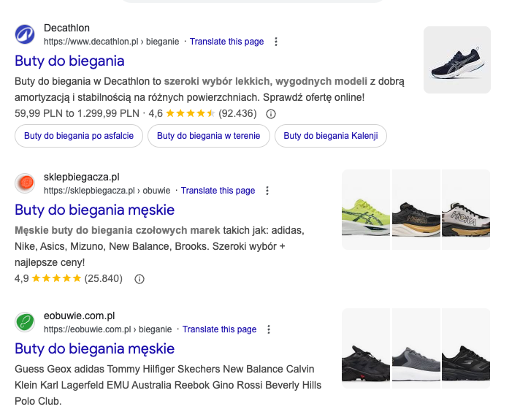Viewport: 520px width, 420px height.
Task: Click the Decathlon site favicon
Action: coord(25,34)
